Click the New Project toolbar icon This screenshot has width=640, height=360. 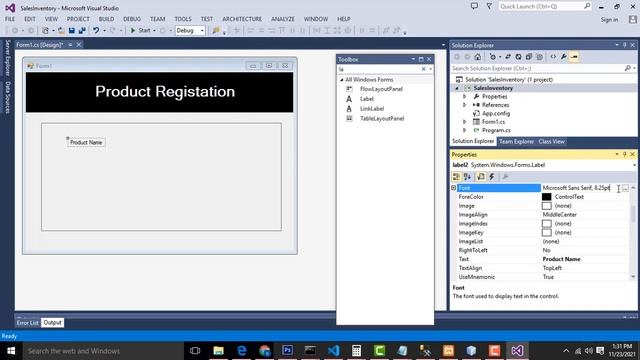45,30
